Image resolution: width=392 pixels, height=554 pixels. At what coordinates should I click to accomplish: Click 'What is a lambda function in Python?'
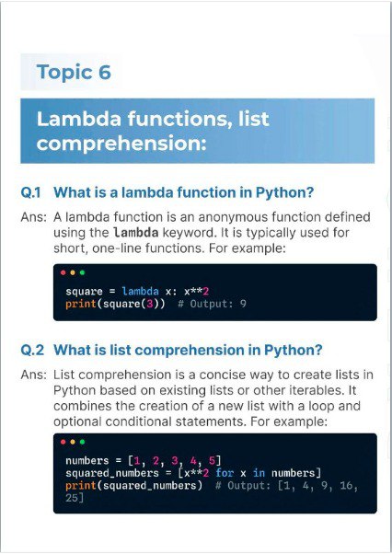tap(184, 192)
